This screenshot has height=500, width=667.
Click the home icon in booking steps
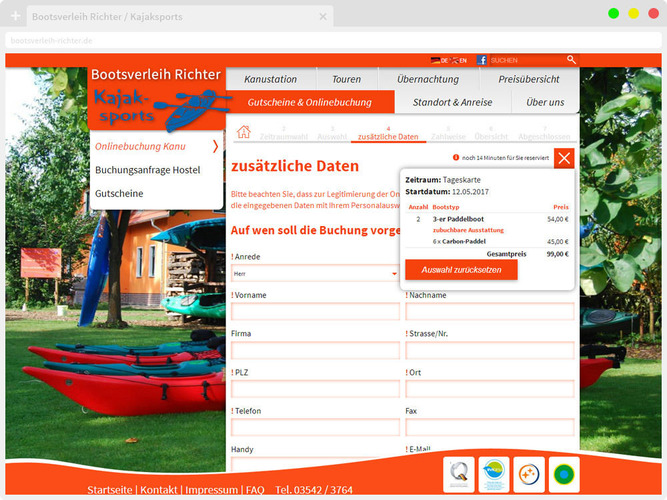[x=243, y=131]
